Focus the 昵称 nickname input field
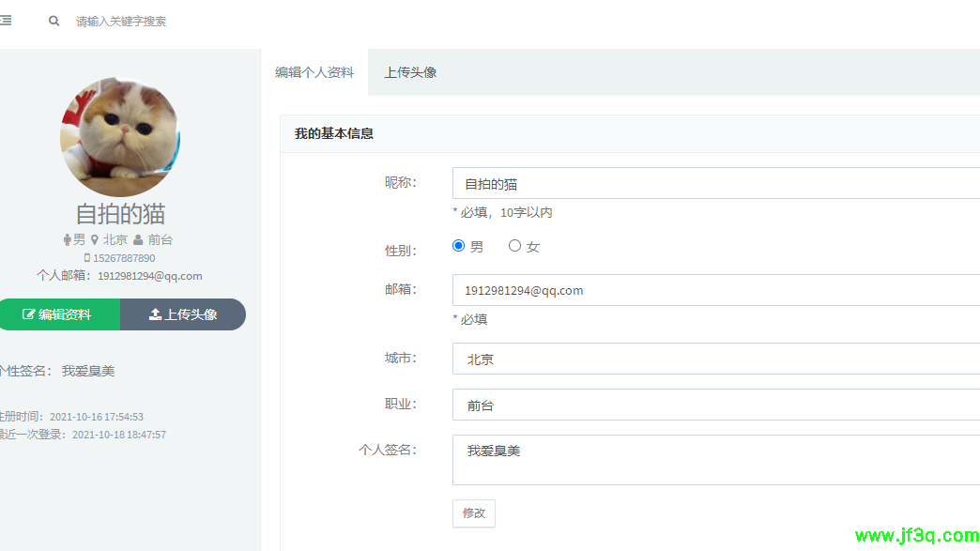This screenshot has height=551, width=980. (715, 184)
